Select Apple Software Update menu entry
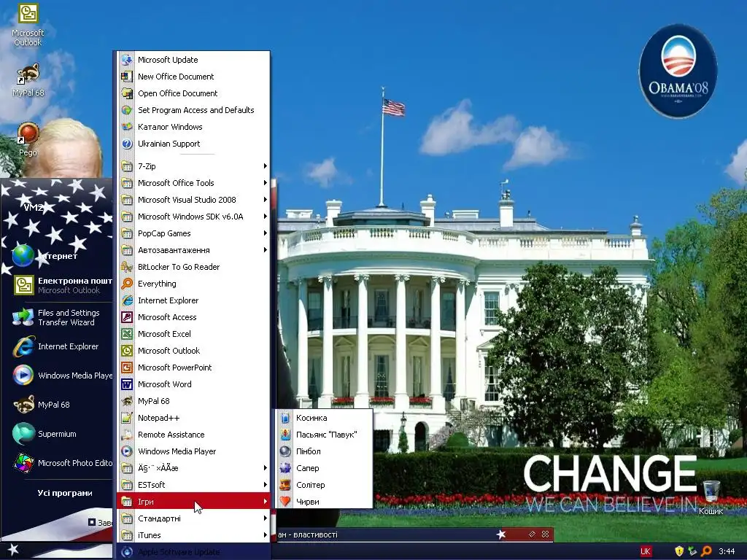 click(193, 552)
